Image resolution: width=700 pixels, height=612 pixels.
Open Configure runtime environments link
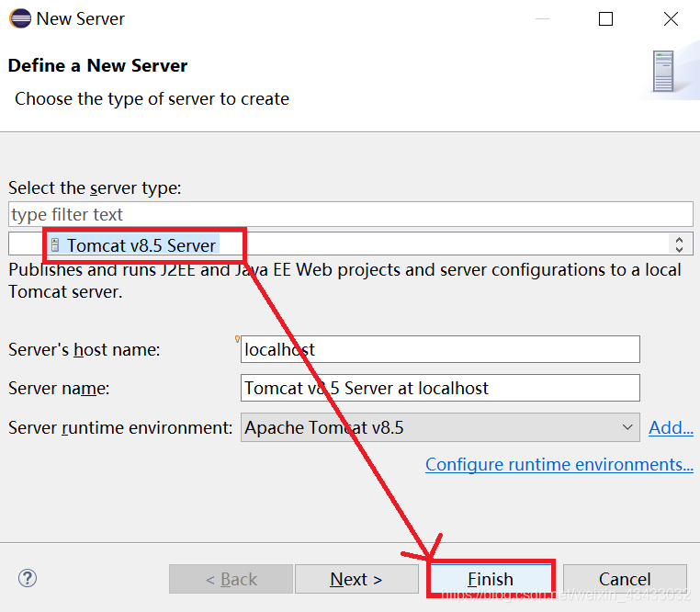(x=559, y=465)
